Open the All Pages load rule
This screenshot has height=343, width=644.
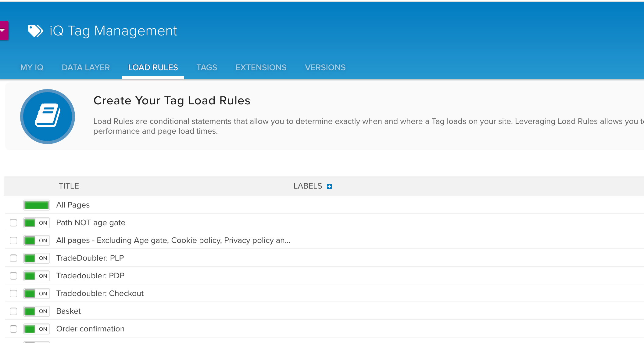[x=73, y=205]
